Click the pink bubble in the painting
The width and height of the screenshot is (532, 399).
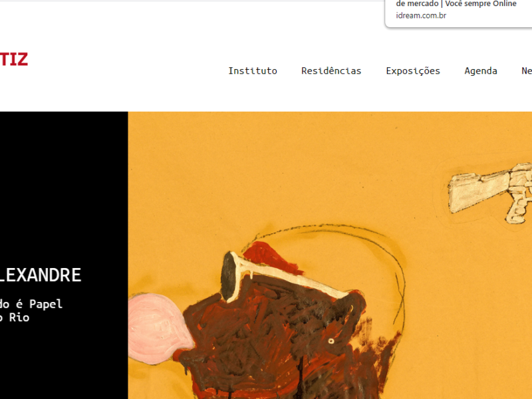(x=160, y=329)
